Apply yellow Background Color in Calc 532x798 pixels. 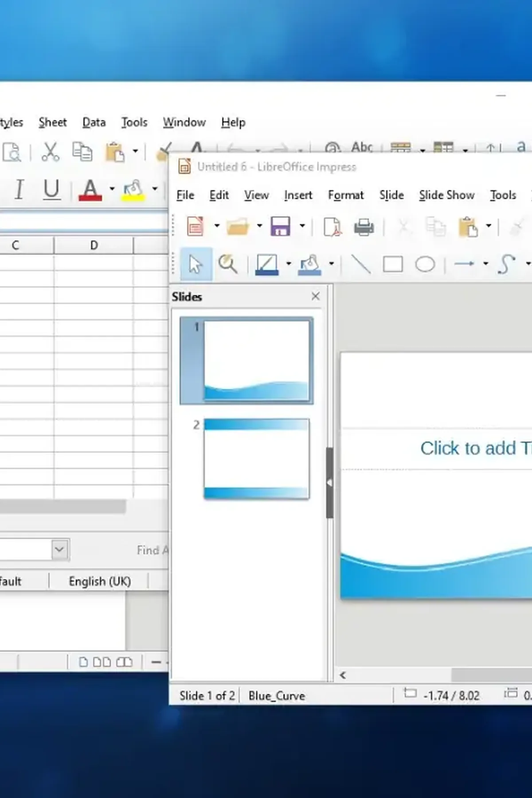pyautogui.click(x=133, y=190)
